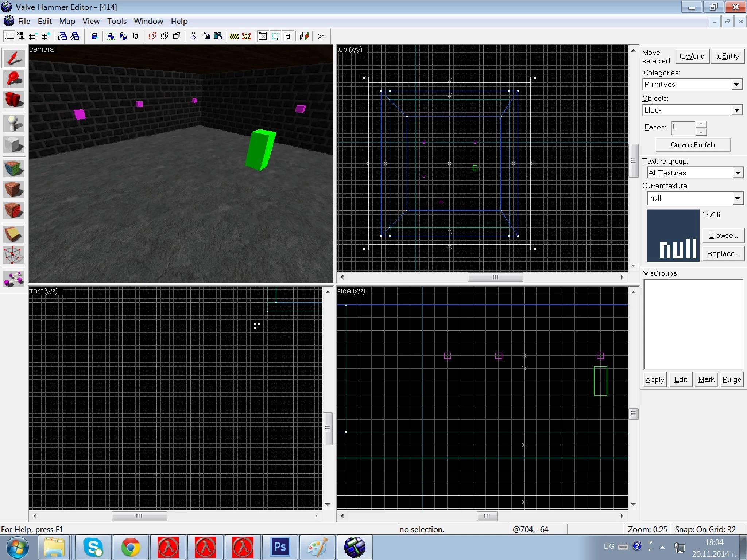Select the Camera tool
The height and width of the screenshot is (560, 747).
coord(14,100)
